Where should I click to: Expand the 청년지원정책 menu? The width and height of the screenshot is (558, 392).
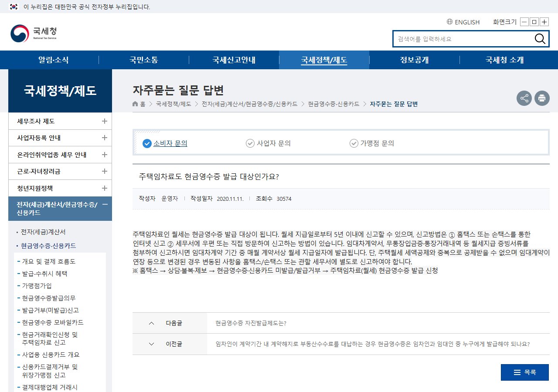tap(105, 188)
